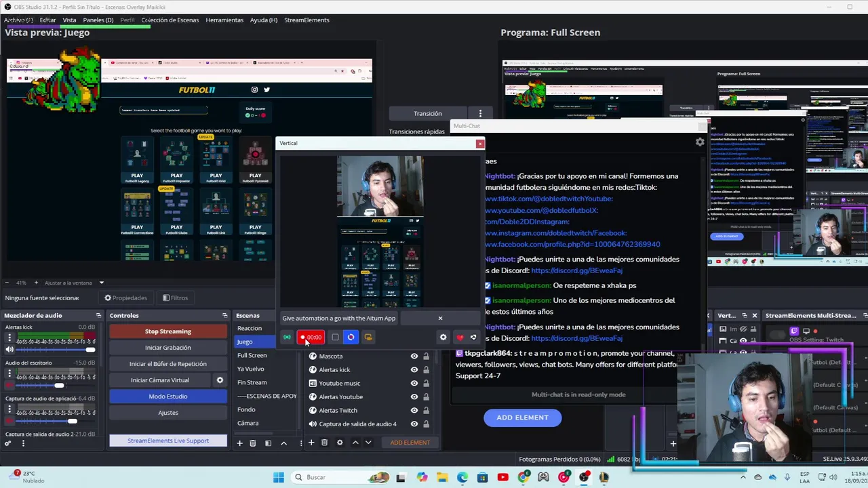Lock the Youtube music source
Image resolution: width=868 pixels, height=488 pixels.
pyautogui.click(x=426, y=384)
